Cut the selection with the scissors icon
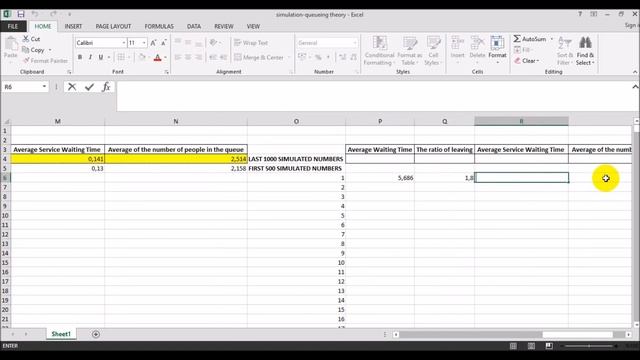Viewport: 640px width, 360px height. [x=26, y=39]
